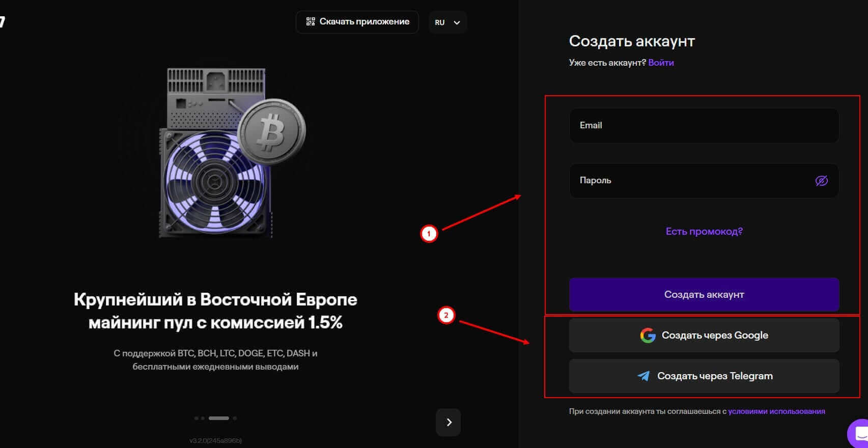The height and width of the screenshot is (448, 868).
Task: Open the RU language dropdown
Action: tap(447, 22)
